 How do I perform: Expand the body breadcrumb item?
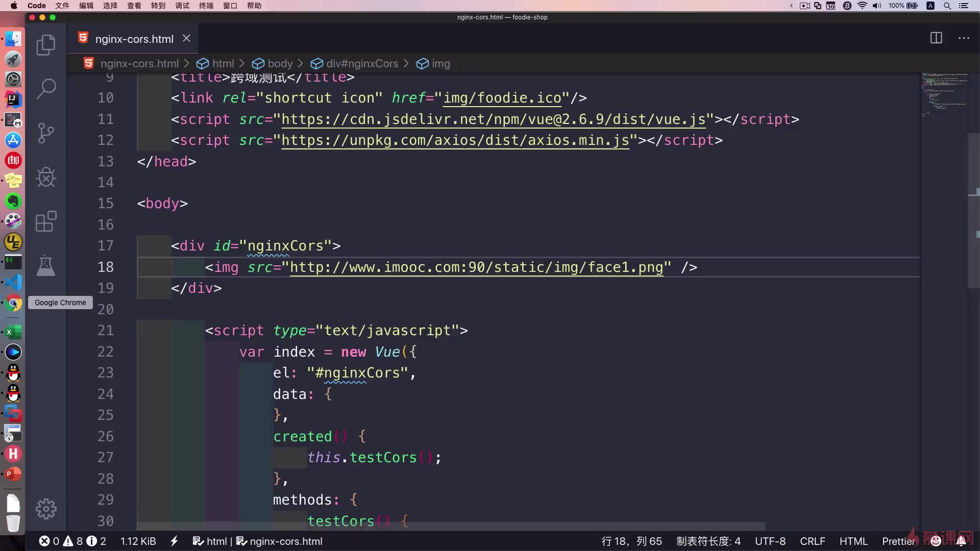pyautogui.click(x=280, y=64)
